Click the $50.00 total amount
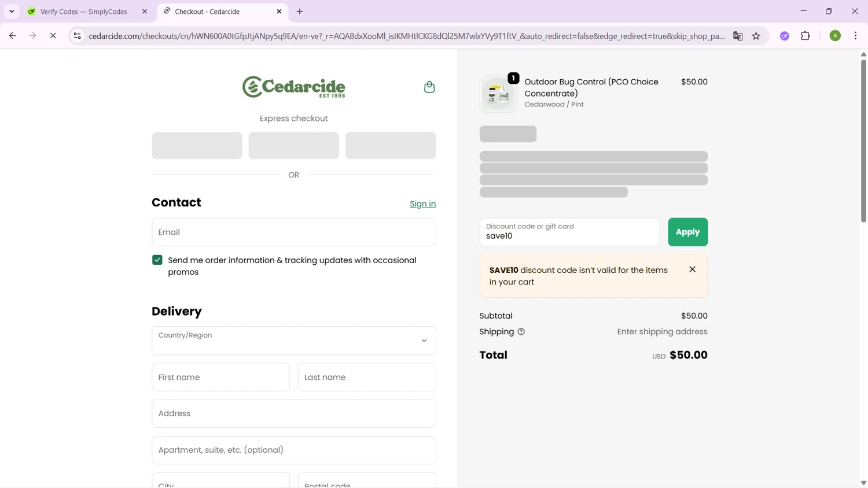The height and width of the screenshot is (488, 868). [x=688, y=355]
